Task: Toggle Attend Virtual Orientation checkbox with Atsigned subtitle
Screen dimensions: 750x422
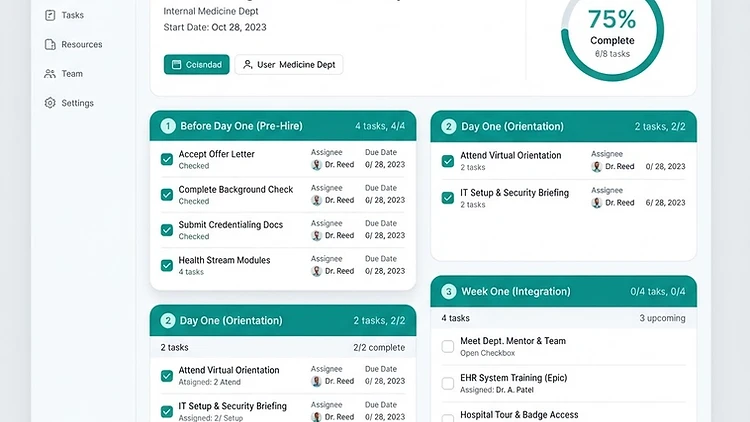Action: click(166, 376)
